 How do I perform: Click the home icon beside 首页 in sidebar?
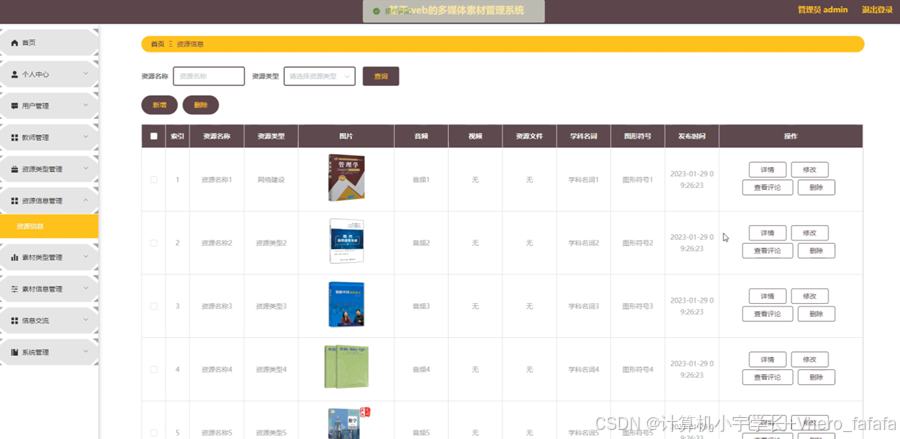pos(15,43)
